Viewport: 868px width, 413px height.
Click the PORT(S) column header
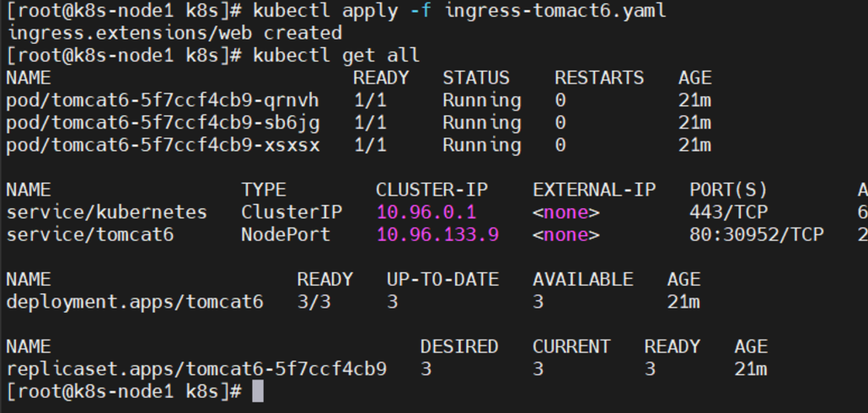tap(728, 190)
